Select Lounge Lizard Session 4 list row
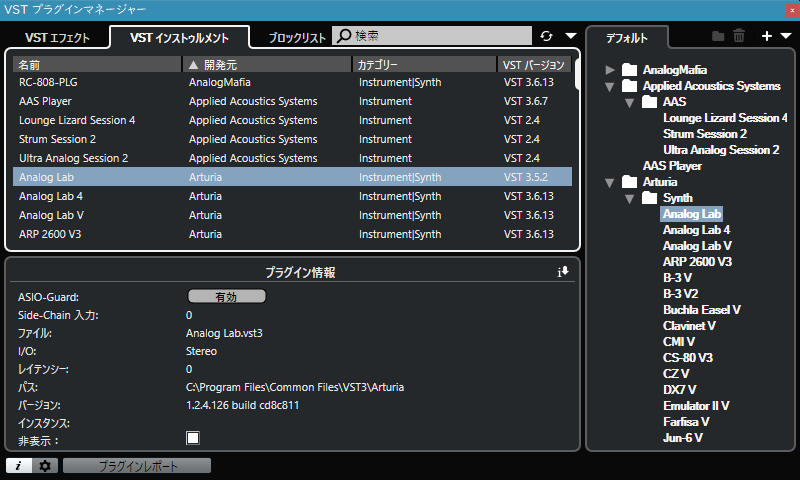The image size is (800, 480). 292,120
